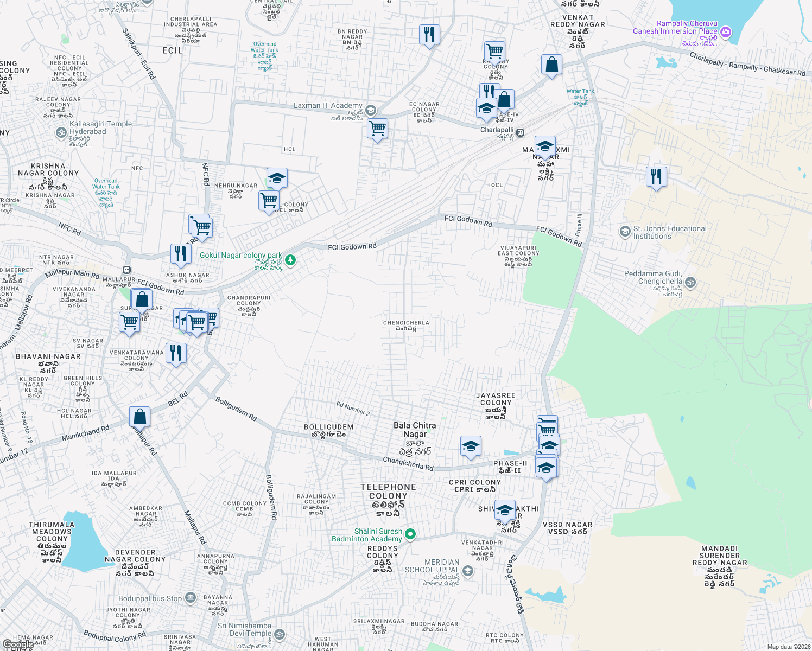812x651 pixels.
Task: Click the park icon for Gokul Nagar colony park
Action: click(x=290, y=260)
